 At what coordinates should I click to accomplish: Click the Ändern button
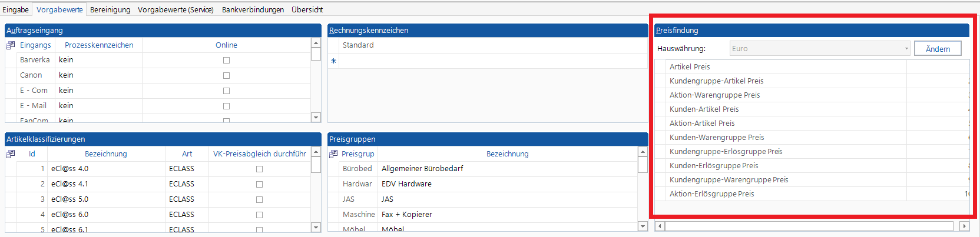coord(938,49)
